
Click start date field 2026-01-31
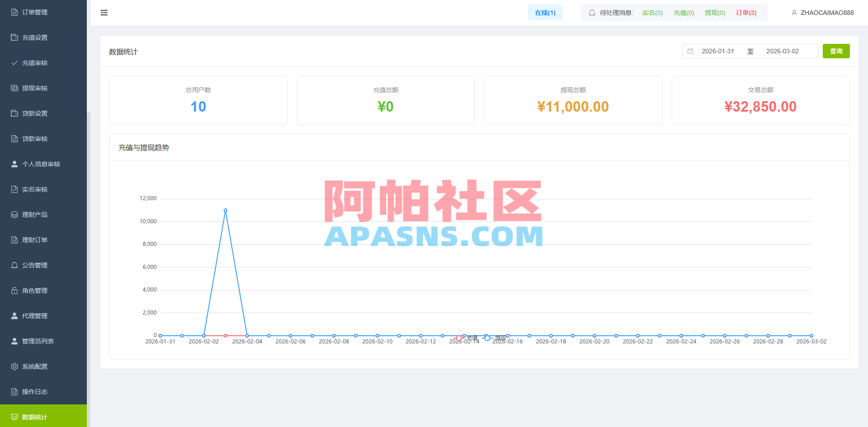pos(718,51)
